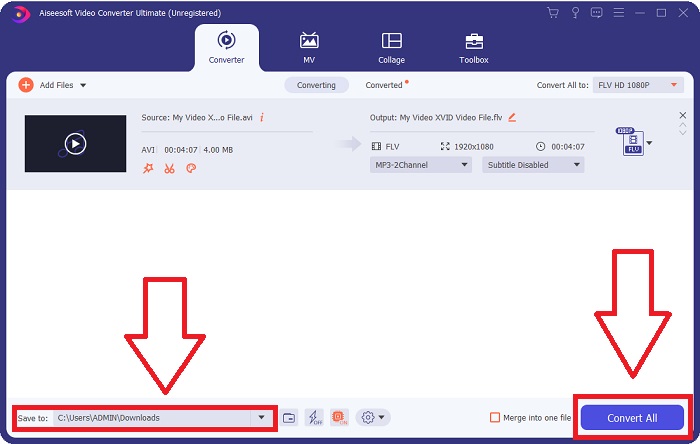Expand the output format arrow beside FLV icon
This screenshot has width=700, height=444.
point(650,143)
